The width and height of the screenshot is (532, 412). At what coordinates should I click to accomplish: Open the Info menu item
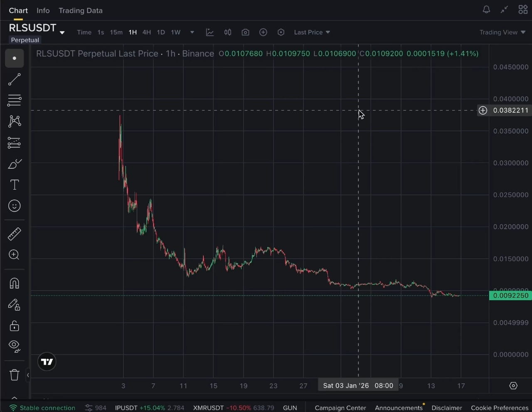pos(43,10)
